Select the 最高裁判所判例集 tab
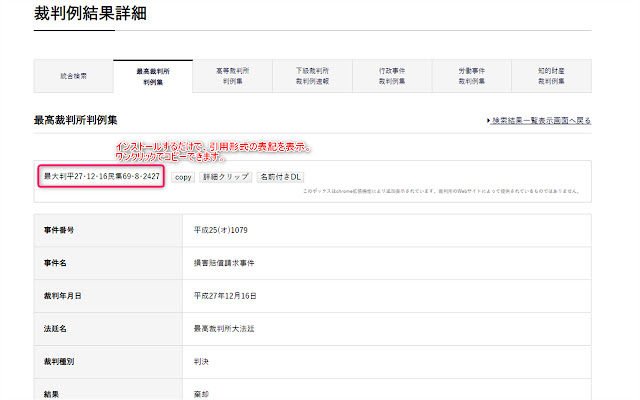Viewport: 640px width, 400px height. (153, 76)
